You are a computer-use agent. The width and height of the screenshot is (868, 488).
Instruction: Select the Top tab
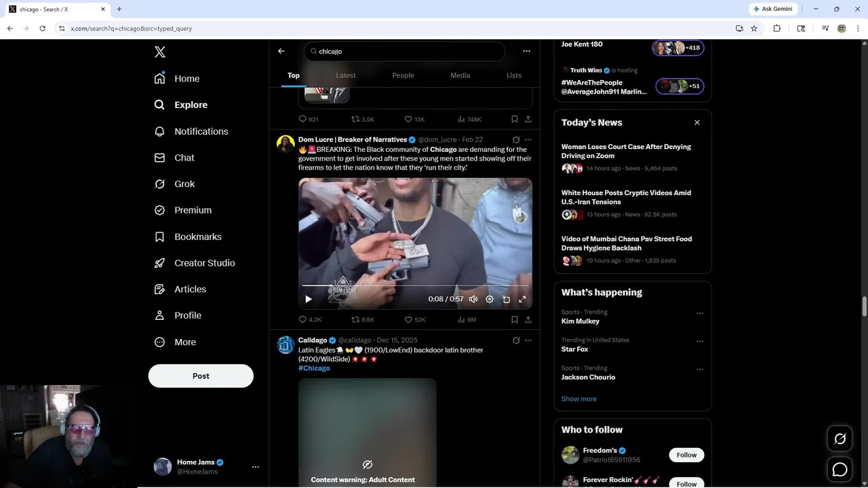coord(294,75)
